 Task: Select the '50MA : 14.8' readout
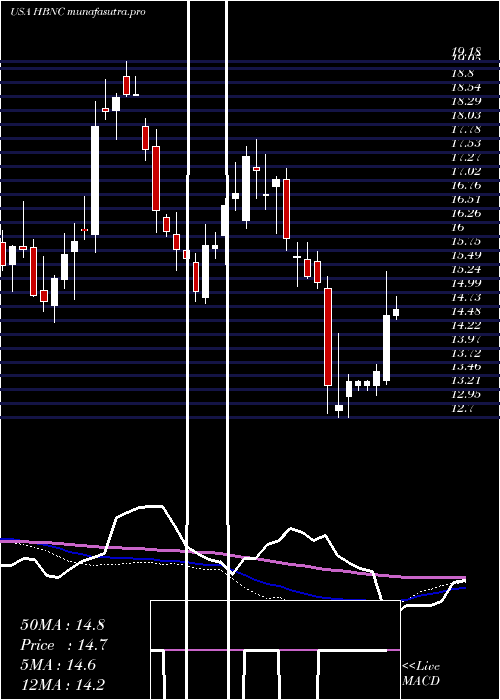[62, 624]
